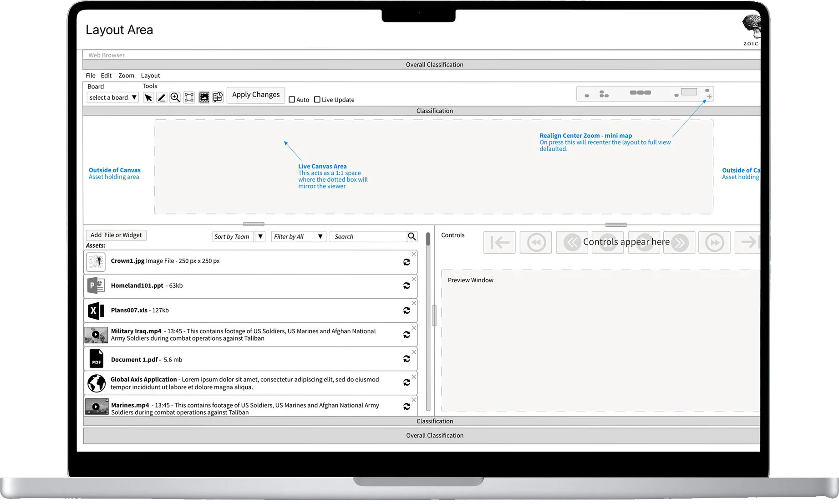The image size is (839, 504).
Task: Click the Crown1.jpg thumbnail
Action: click(x=96, y=262)
